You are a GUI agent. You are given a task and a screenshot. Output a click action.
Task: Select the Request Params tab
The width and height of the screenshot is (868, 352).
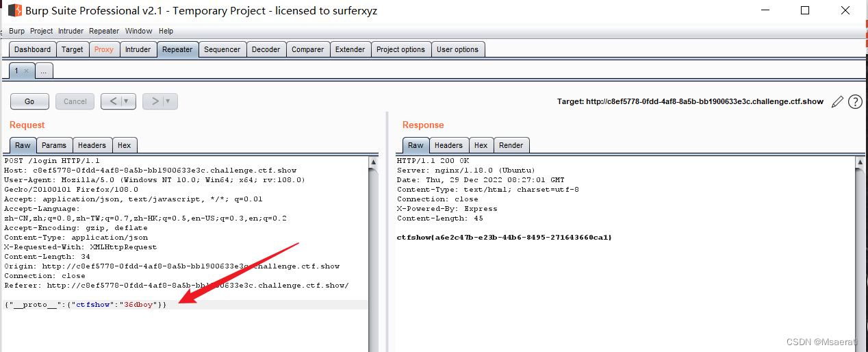tap(54, 145)
